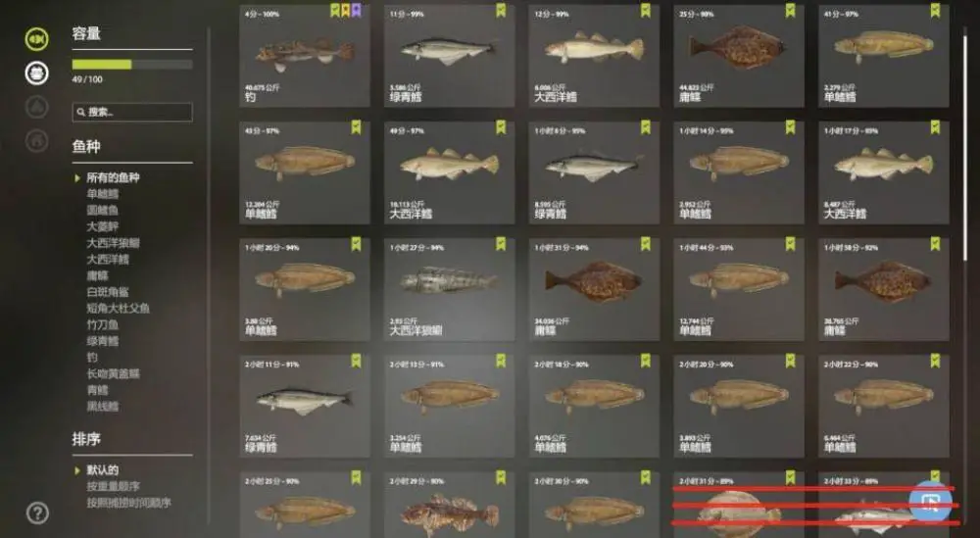Screen dimensions: 980x538
Task: Sort by 按照捕捞时间顺序
Action: click(128, 503)
